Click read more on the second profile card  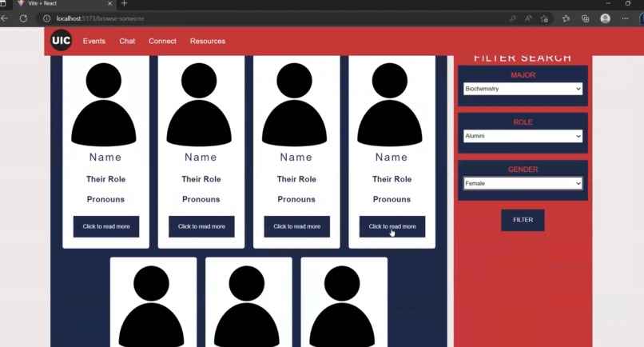click(x=201, y=226)
